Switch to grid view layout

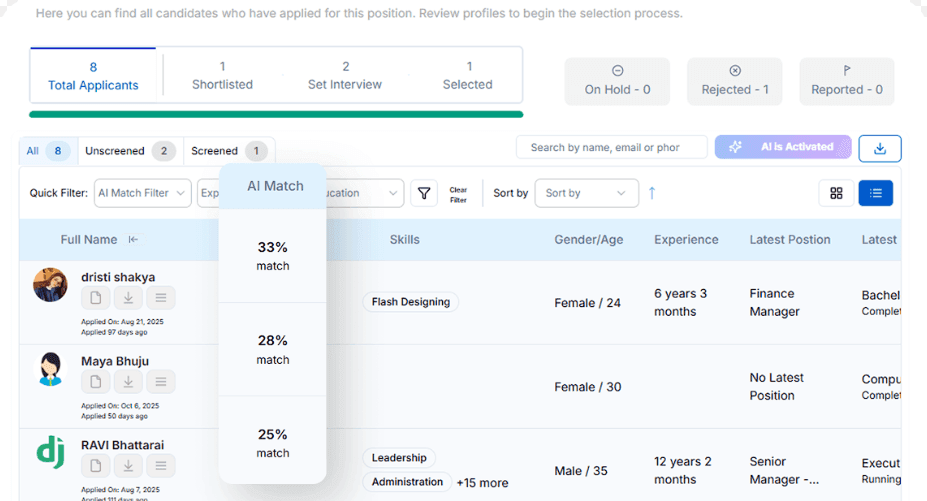[837, 193]
